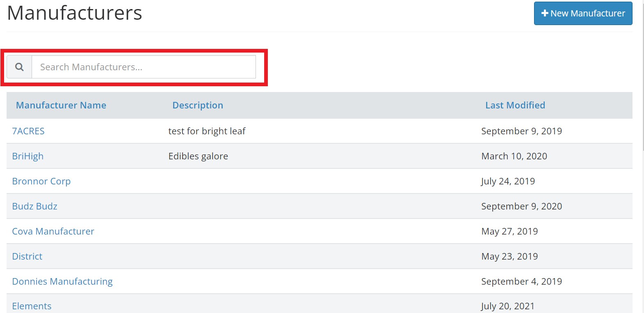Open the 7ACRES manufacturer
Viewport: 644px width, 313px height.
28,131
